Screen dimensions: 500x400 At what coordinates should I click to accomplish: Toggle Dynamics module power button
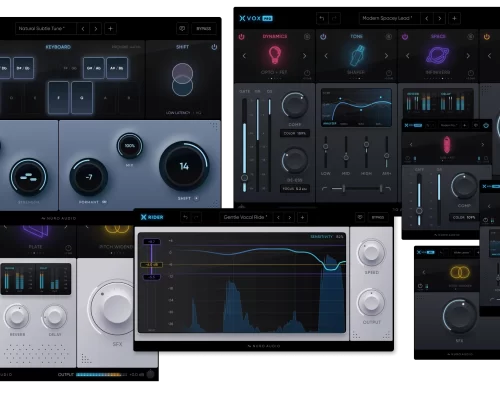241,37
